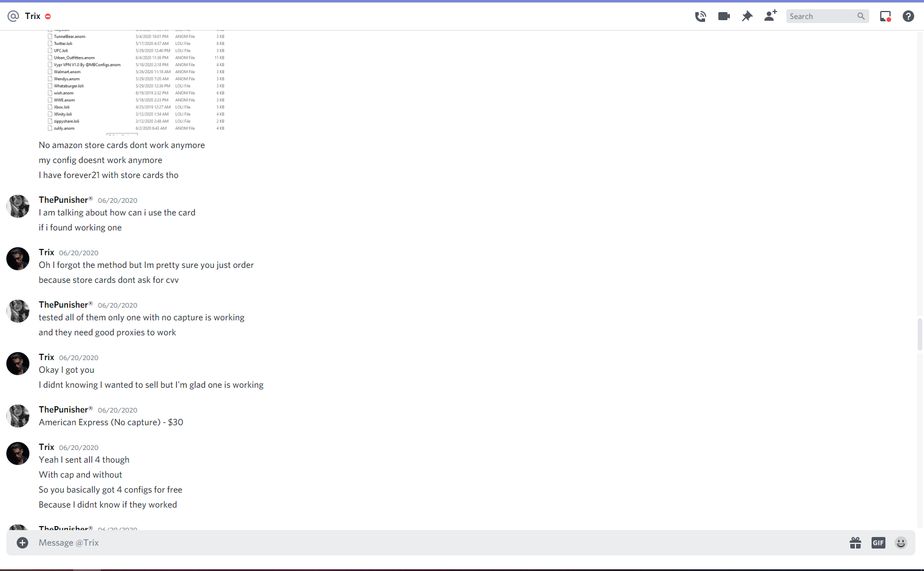
Task: Open the emoji picker
Action: (901, 543)
